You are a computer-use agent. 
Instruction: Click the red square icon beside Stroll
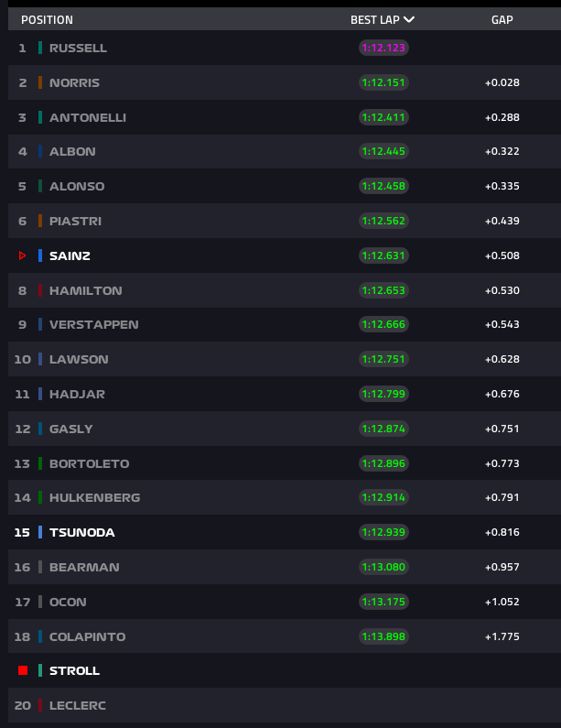[x=22, y=670]
